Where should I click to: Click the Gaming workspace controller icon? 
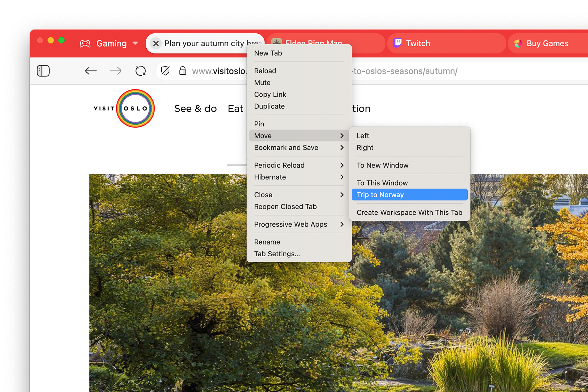pos(85,43)
